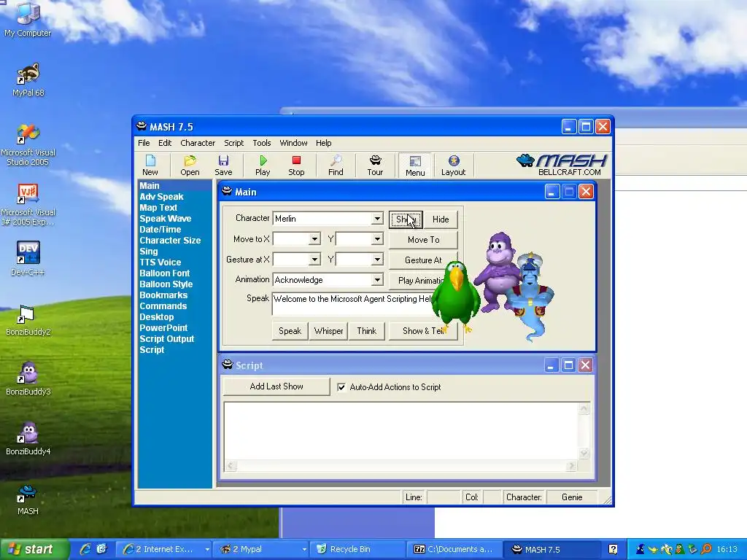
Task: Select the Dev-C++ desktop shortcut
Action: [28, 259]
